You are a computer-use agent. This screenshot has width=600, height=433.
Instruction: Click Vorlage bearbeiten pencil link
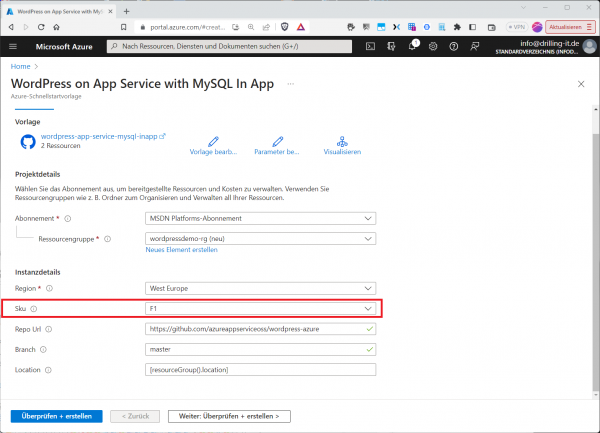213,146
